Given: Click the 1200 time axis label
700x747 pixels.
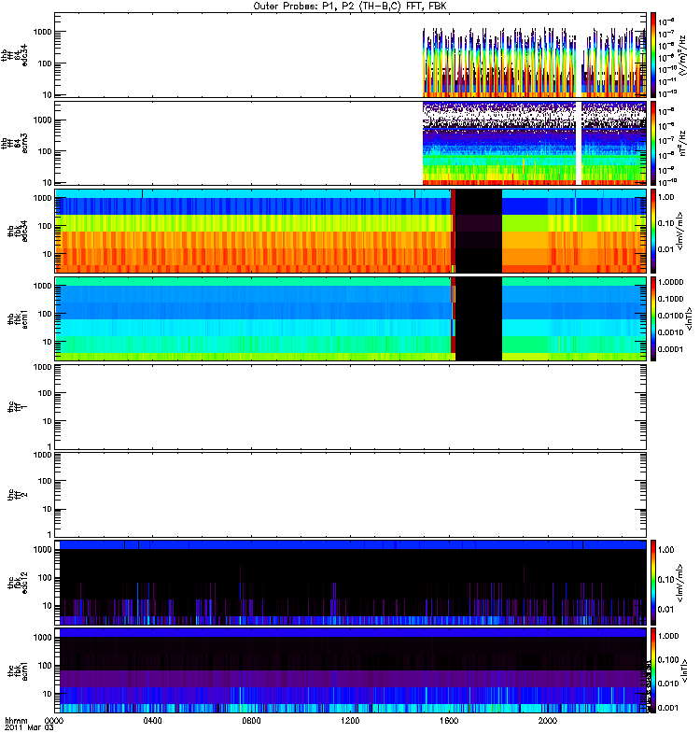Looking at the screenshot, I should tap(350, 720).
